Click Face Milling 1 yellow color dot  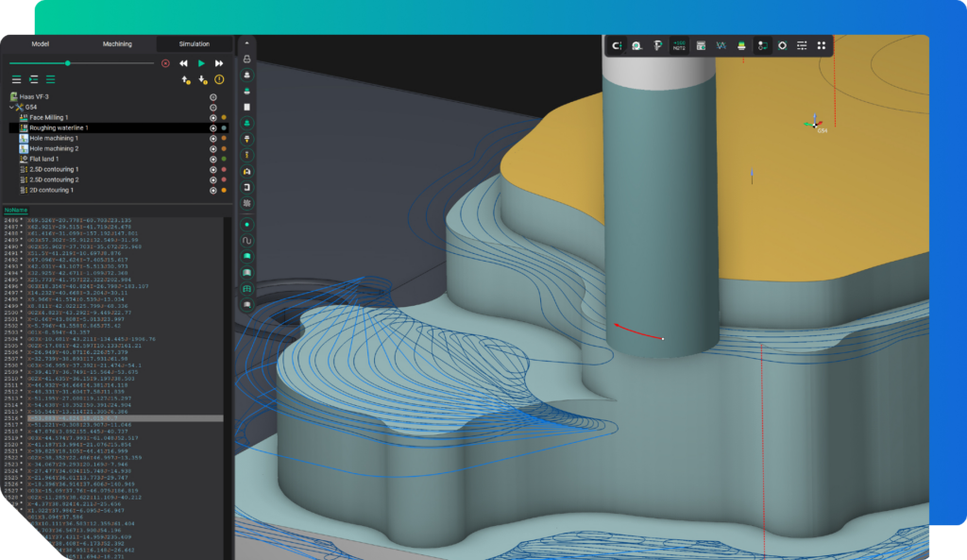point(224,118)
